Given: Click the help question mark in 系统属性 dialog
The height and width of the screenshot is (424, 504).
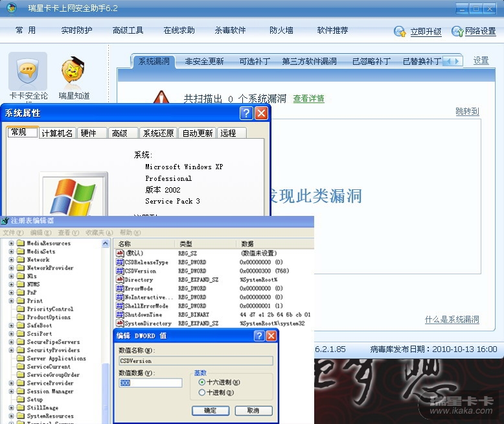Looking at the screenshot, I should point(246,113).
